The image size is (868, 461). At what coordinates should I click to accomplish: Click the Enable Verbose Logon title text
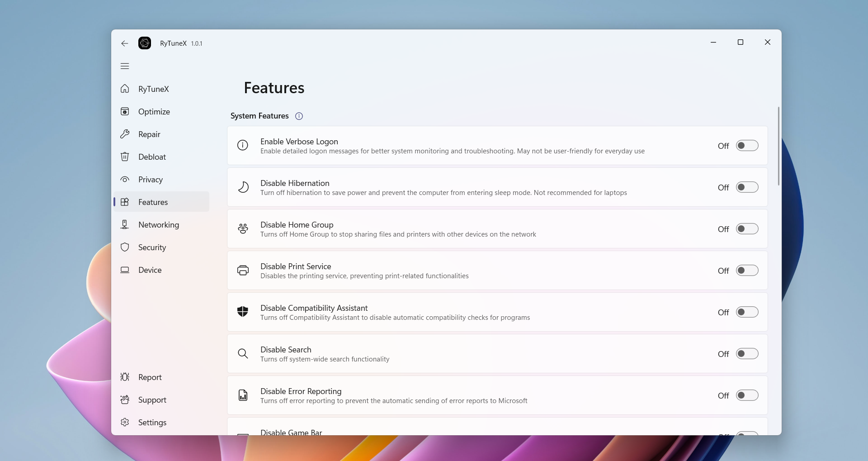tap(299, 142)
